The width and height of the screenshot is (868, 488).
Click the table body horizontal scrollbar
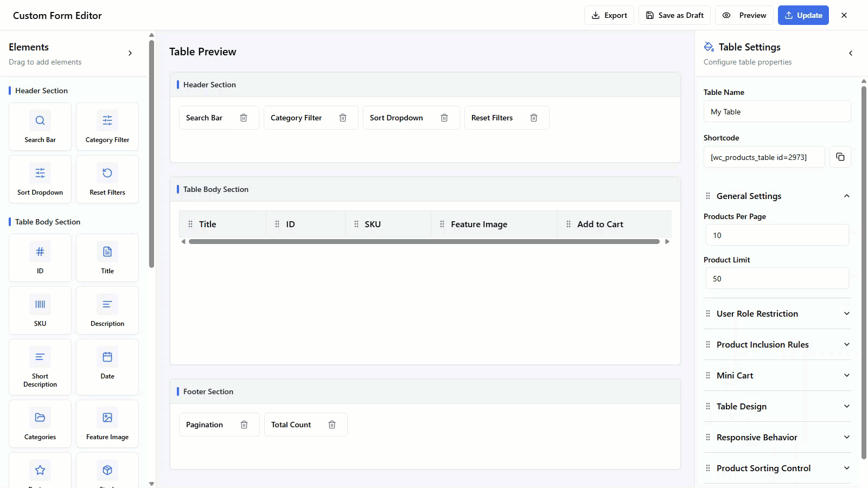point(424,242)
